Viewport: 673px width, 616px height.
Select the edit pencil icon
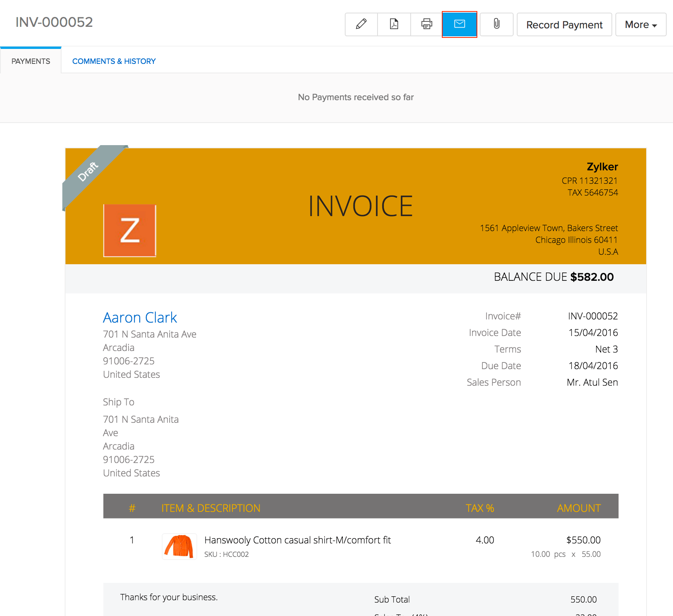[361, 24]
